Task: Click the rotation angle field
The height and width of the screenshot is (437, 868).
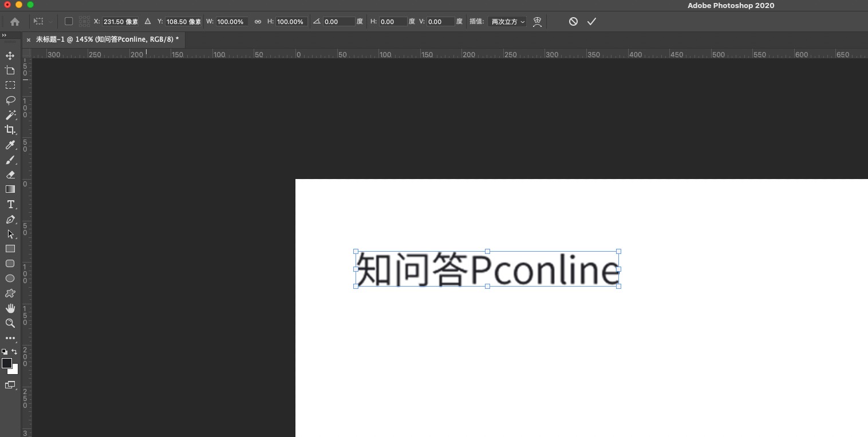Action: coord(339,22)
